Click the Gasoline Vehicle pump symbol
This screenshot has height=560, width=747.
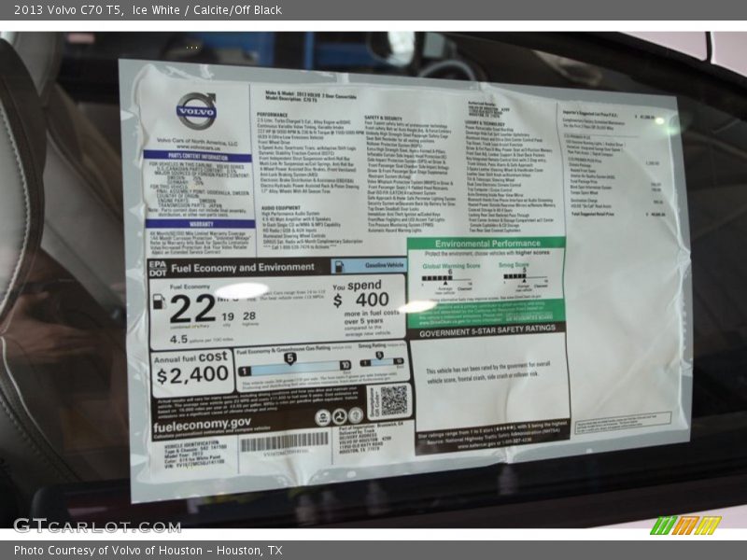point(338,265)
